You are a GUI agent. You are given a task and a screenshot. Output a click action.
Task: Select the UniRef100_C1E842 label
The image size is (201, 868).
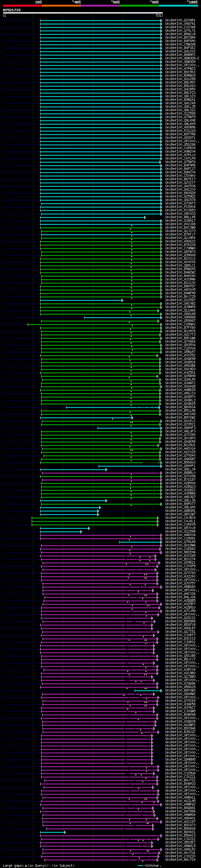tap(180, 549)
